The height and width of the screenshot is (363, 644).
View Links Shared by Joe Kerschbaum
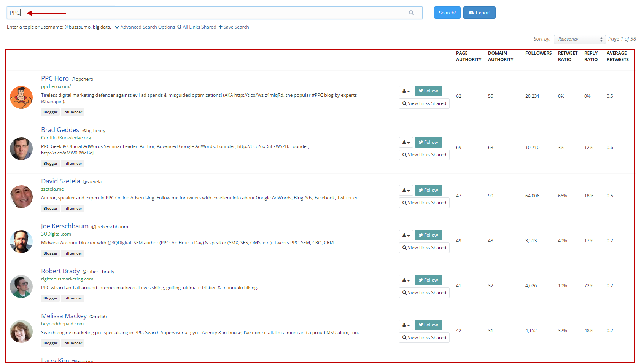point(424,248)
